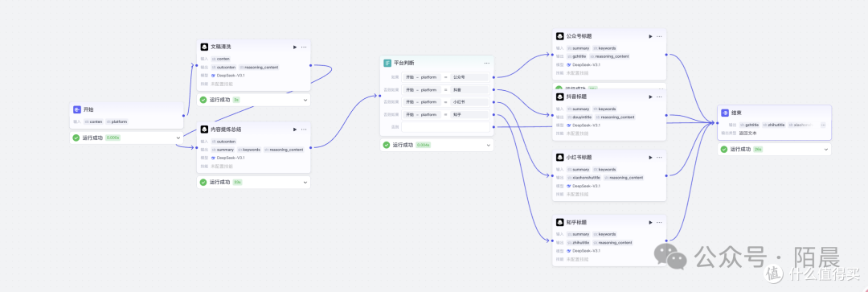The height and width of the screenshot is (292, 868).
Task: Run the 抖音标题 node with play button
Action: click(x=650, y=97)
